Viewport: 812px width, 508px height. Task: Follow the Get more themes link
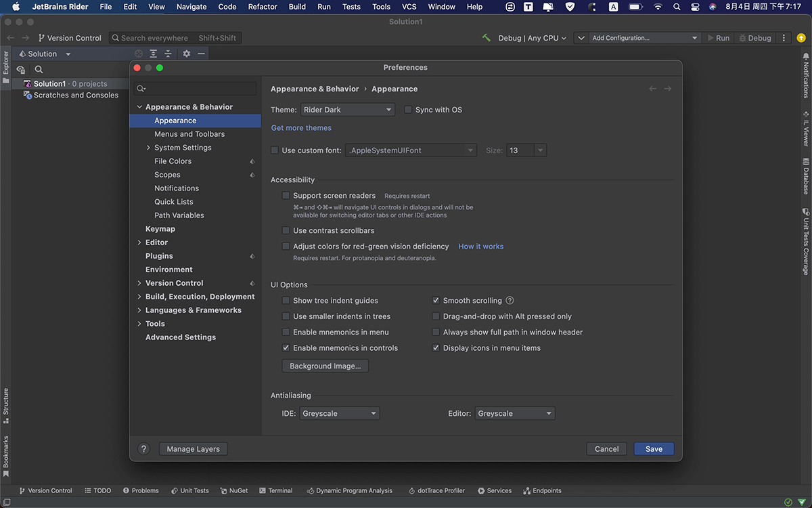tap(301, 127)
